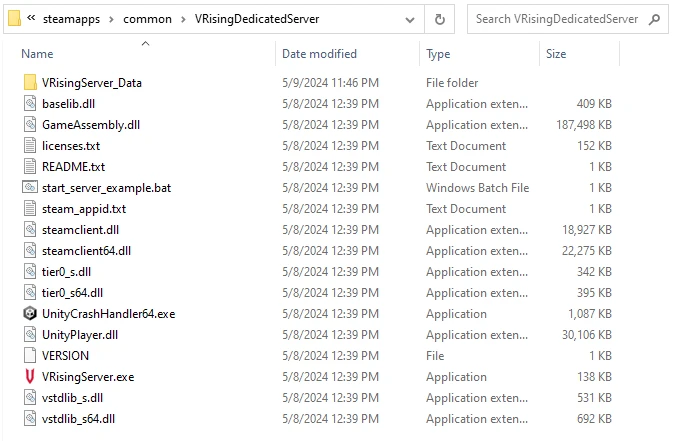Click the UnityCrashHandler64.exe Unity icon
The image size is (674, 441).
(29, 314)
